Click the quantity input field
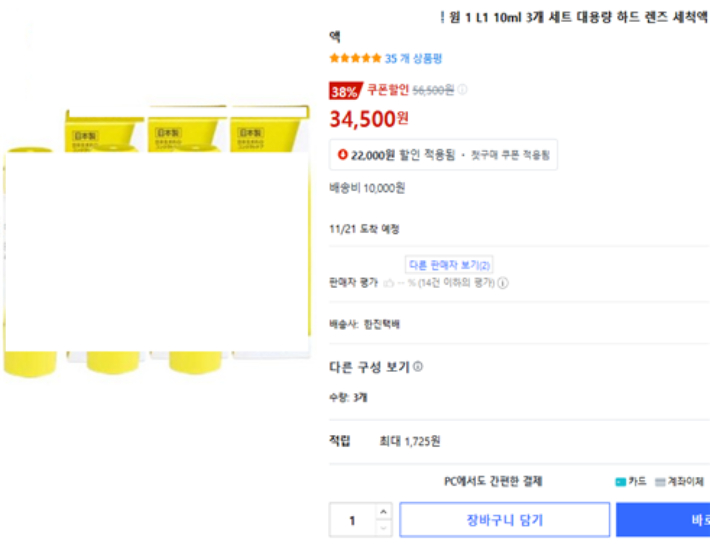The height and width of the screenshot is (546, 710). pyautogui.click(x=353, y=520)
